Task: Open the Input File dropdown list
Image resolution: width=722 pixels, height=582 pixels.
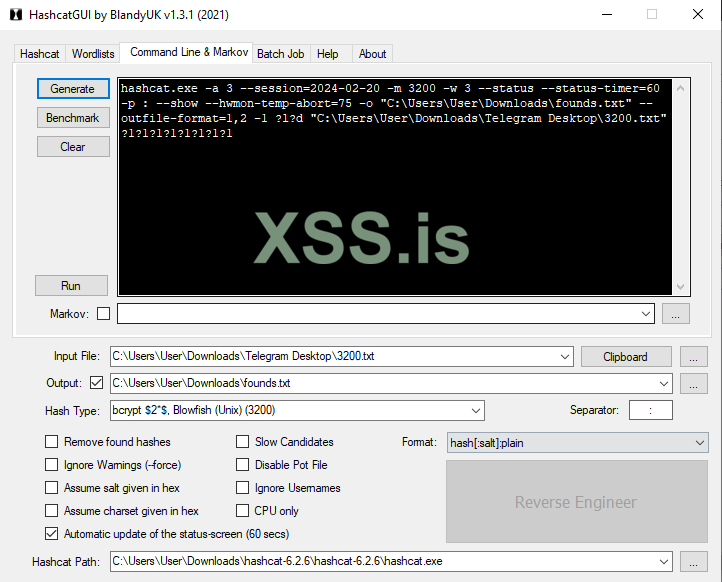Action: [565, 357]
